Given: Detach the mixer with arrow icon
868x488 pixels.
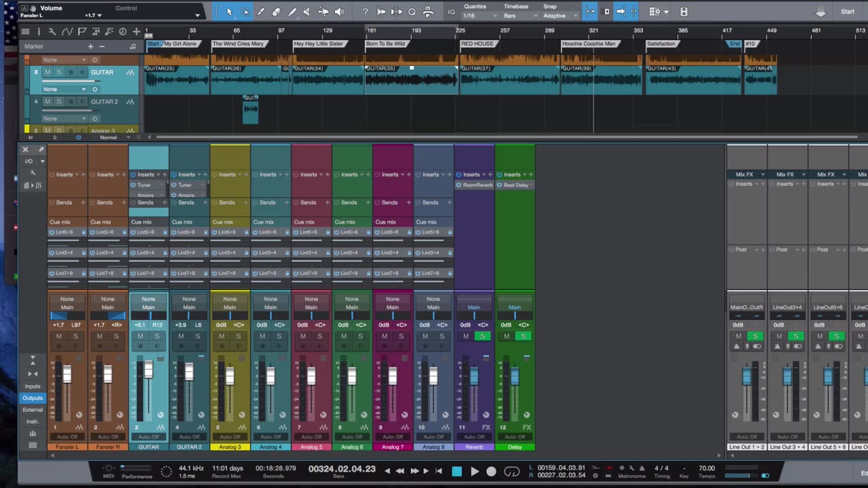Looking at the screenshot, I should pyautogui.click(x=41, y=149).
